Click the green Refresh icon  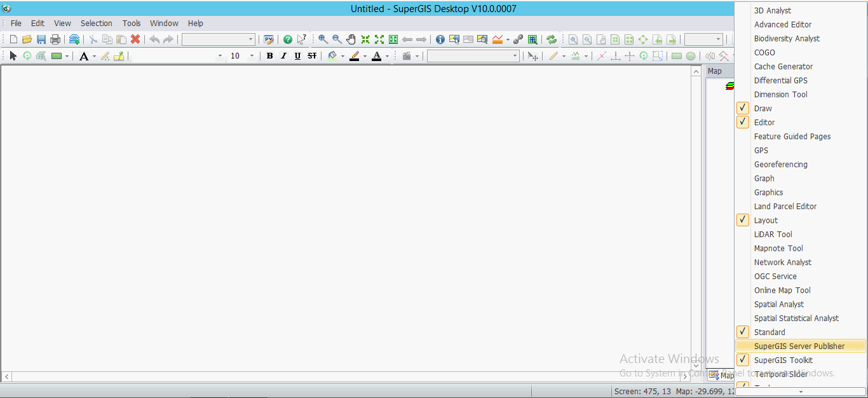tap(552, 39)
